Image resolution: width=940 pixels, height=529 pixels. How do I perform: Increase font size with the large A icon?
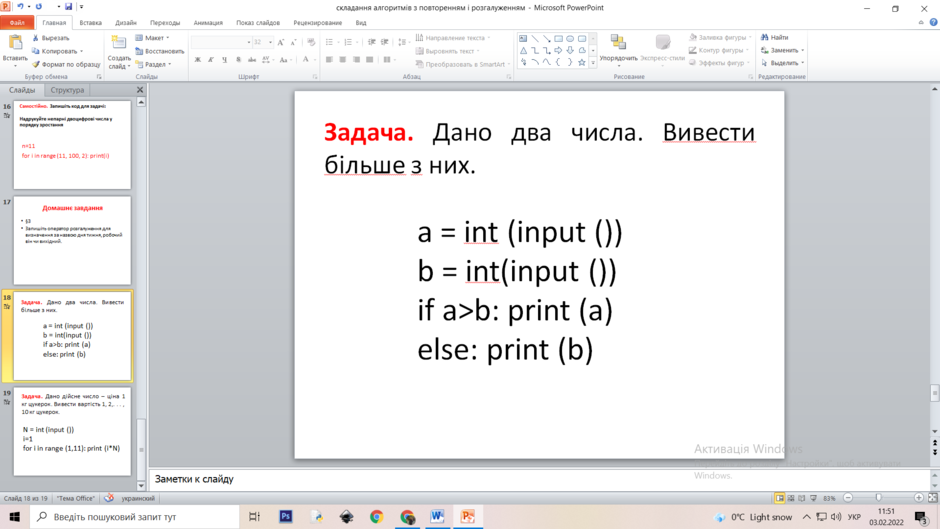coord(281,42)
